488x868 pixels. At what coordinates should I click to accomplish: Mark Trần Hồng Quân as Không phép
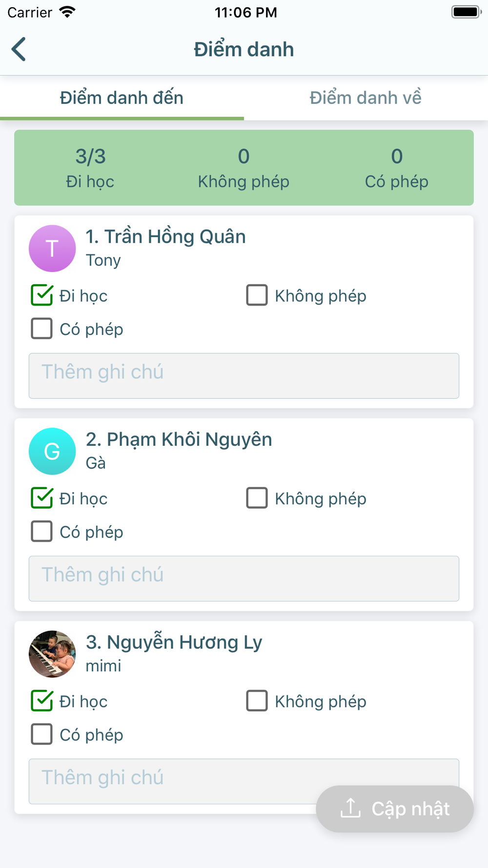point(257,295)
